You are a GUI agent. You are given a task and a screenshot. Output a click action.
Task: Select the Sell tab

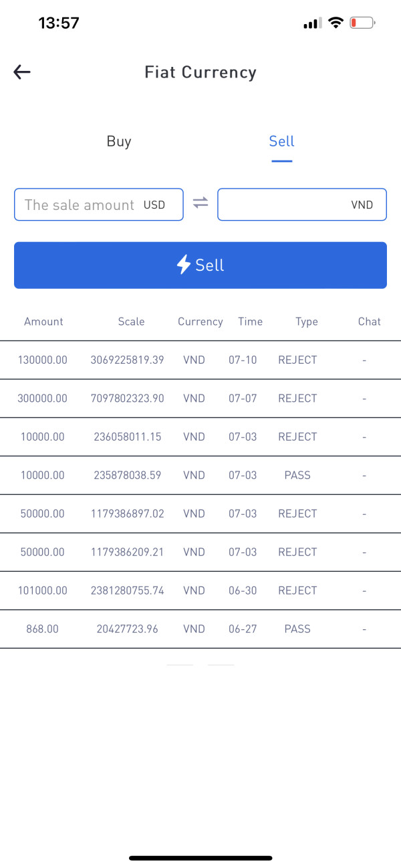point(281,141)
